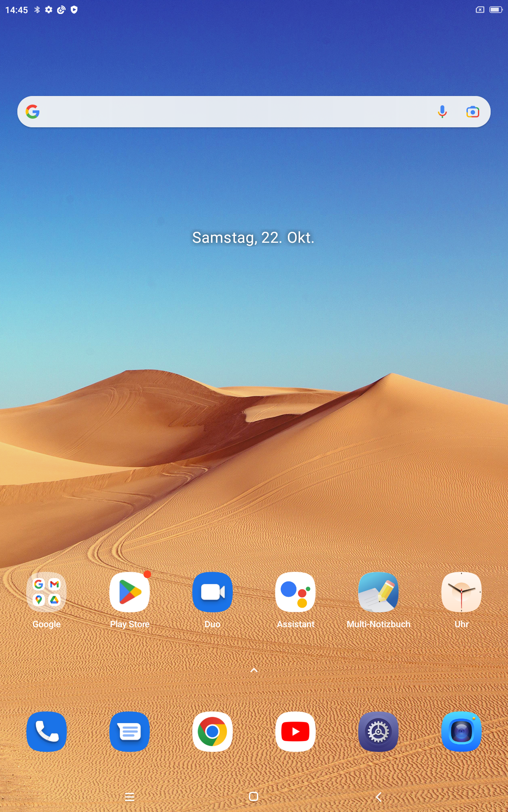Image resolution: width=508 pixels, height=812 pixels.
Task: Tap the Bluetooth status bar icon
Action: [x=37, y=10]
